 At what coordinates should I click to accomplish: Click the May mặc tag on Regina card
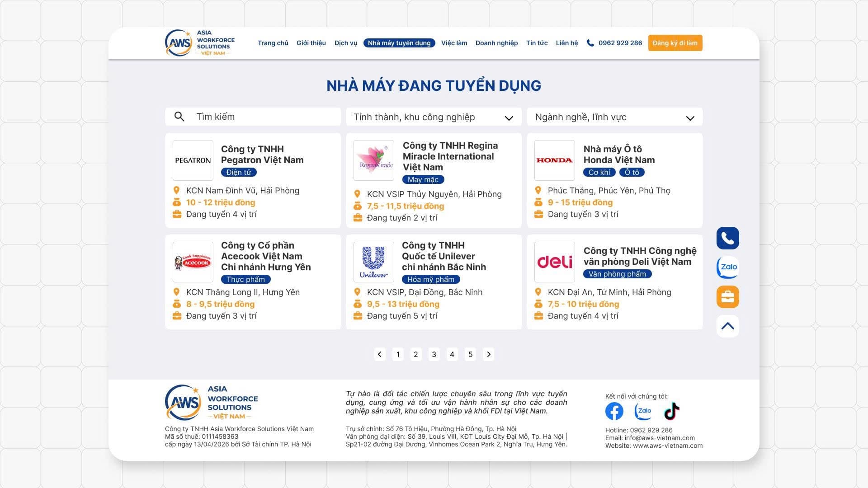423,179
